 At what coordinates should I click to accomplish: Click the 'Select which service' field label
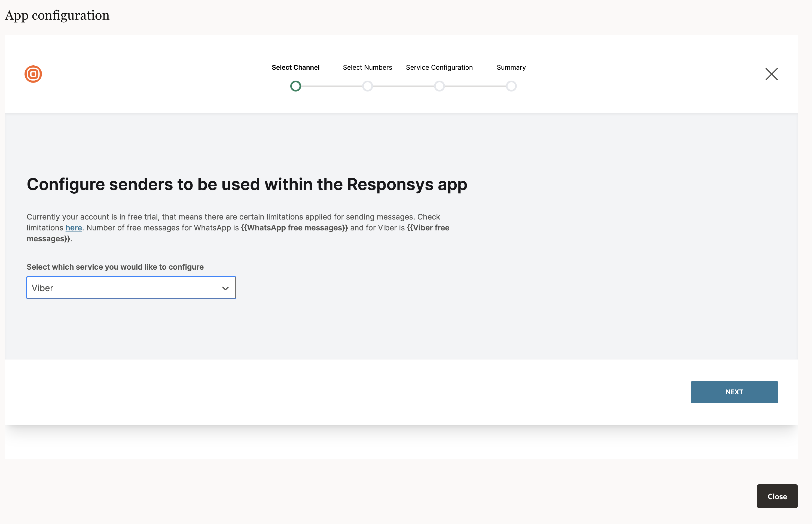pos(115,267)
